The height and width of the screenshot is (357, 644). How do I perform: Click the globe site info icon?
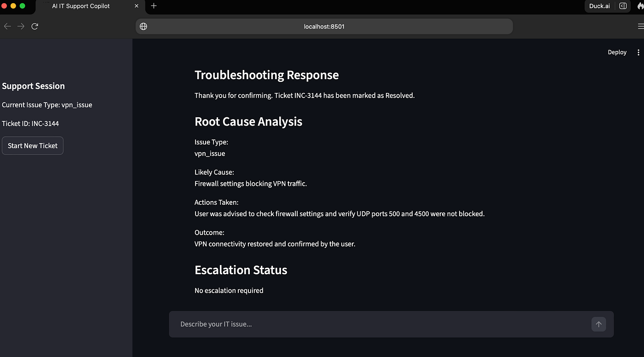click(144, 26)
